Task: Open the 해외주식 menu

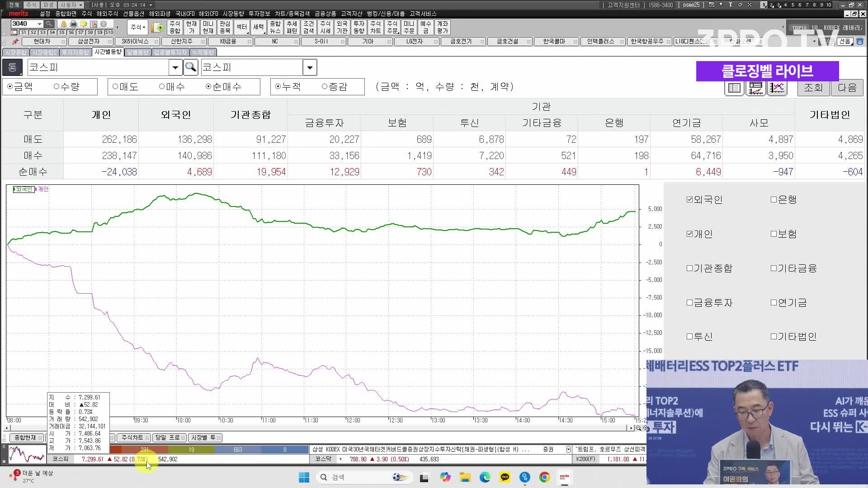Action: click(107, 14)
